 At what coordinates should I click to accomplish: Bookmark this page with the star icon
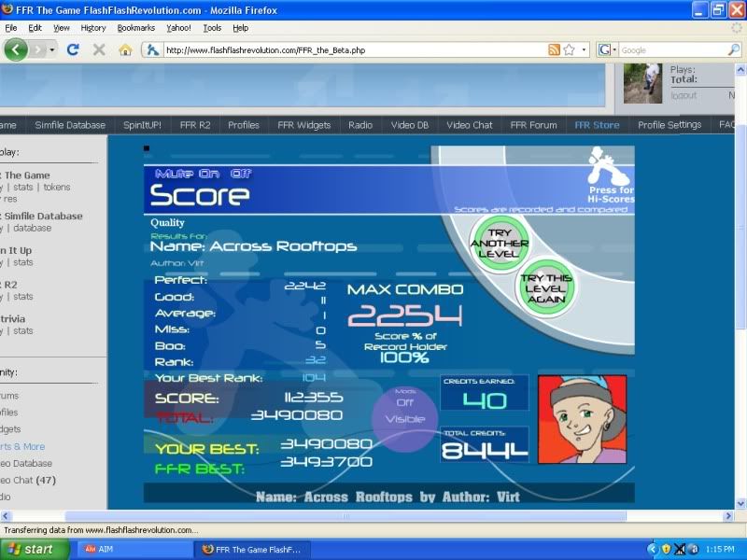tap(569, 49)
